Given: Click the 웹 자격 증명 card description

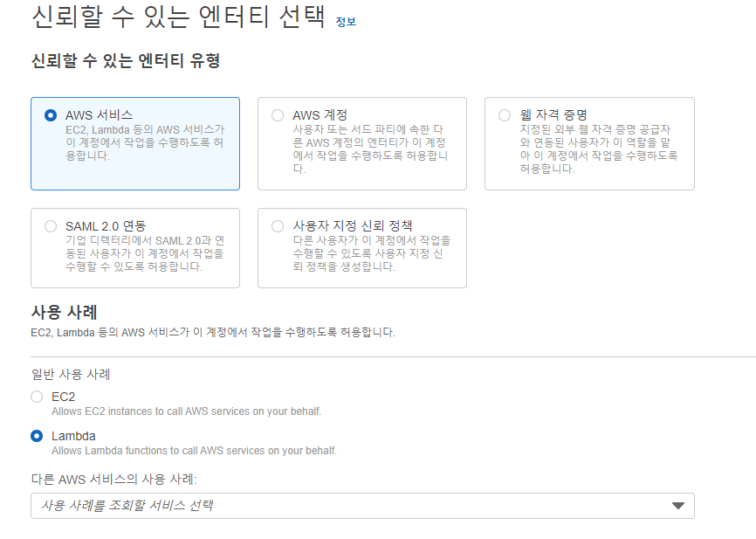Looking at the screenshot, I should [x=598, y=149].
